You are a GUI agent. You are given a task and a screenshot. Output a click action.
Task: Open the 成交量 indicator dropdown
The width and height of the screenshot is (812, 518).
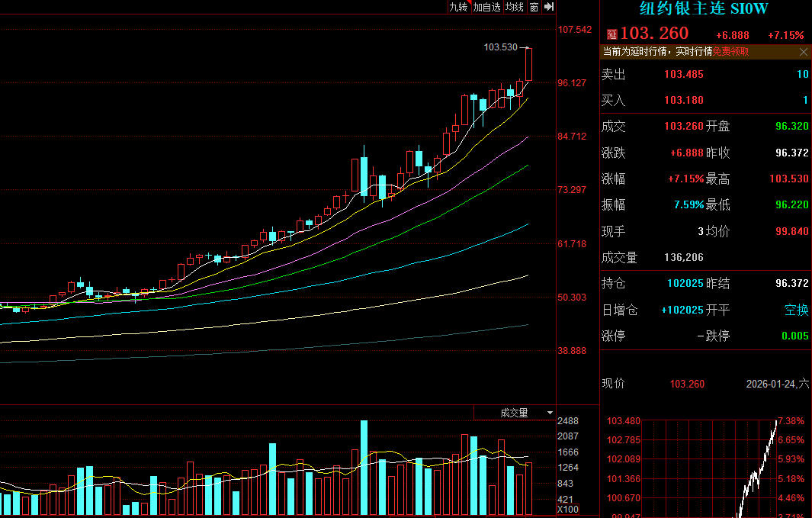[x=514, y=413]
